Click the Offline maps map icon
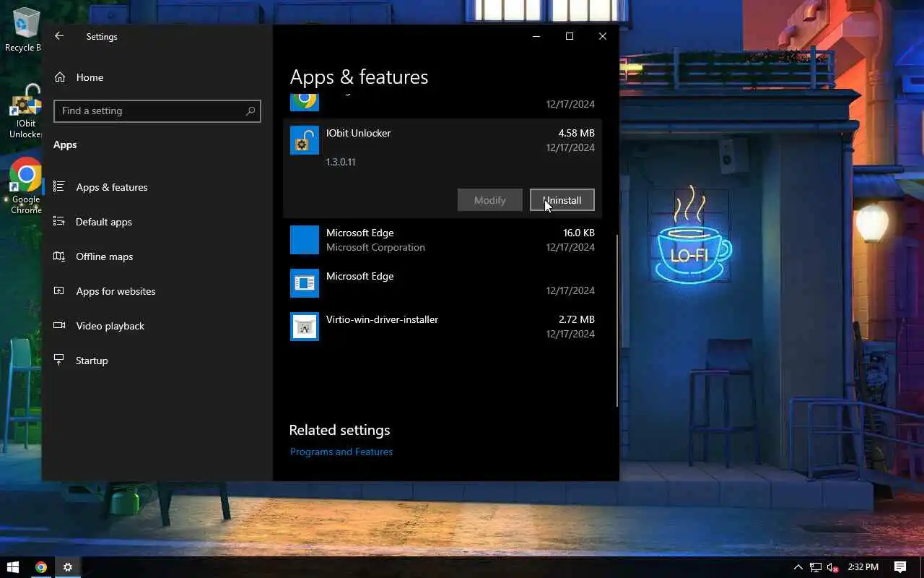Screen dimensions: 924x578 tap(59, 256)
